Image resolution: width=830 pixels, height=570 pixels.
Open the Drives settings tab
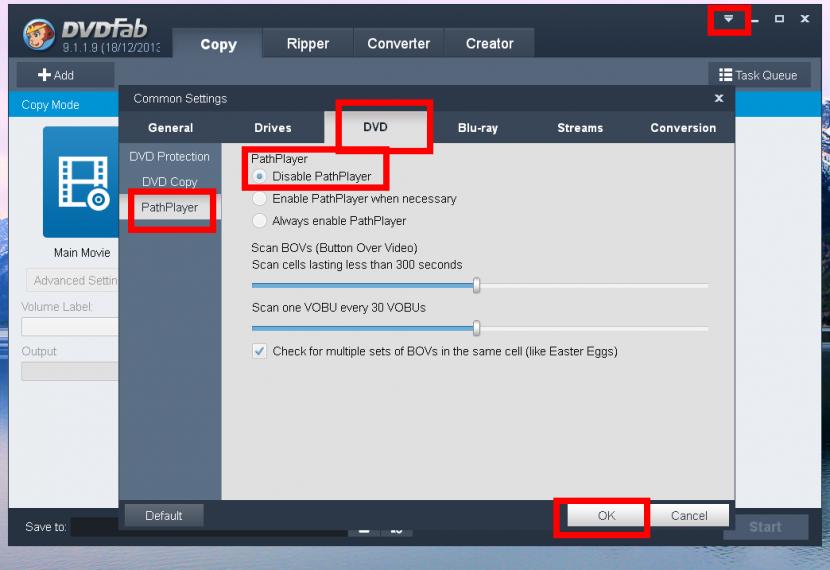(273, 128)
